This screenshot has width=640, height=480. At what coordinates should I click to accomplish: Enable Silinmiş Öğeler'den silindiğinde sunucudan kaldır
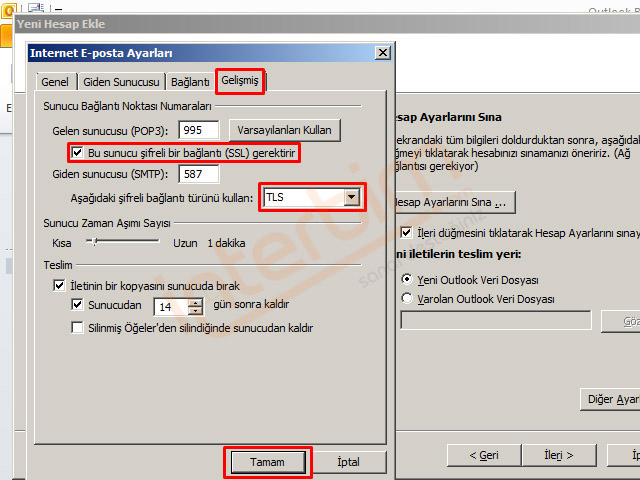tap(79, 328)
